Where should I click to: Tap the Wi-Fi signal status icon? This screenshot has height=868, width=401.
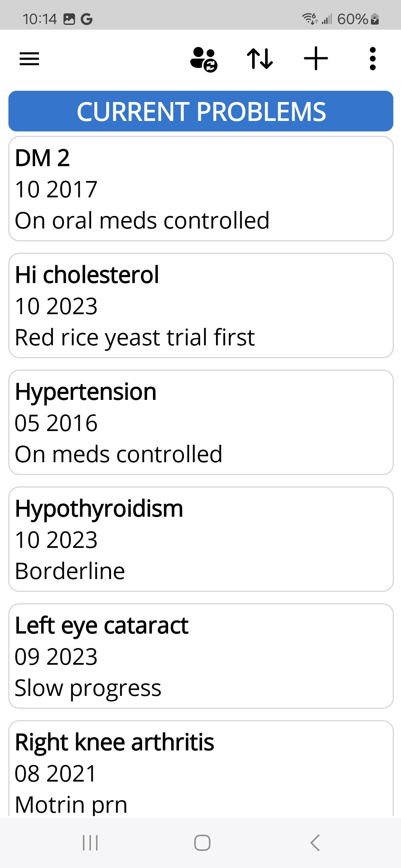click(309, 18)
